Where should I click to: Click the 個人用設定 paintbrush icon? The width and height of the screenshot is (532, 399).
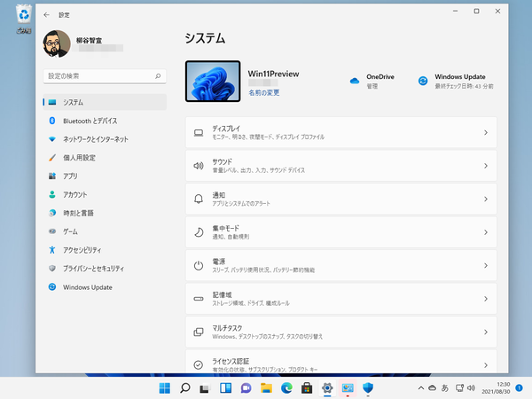(x=52, y=158)
